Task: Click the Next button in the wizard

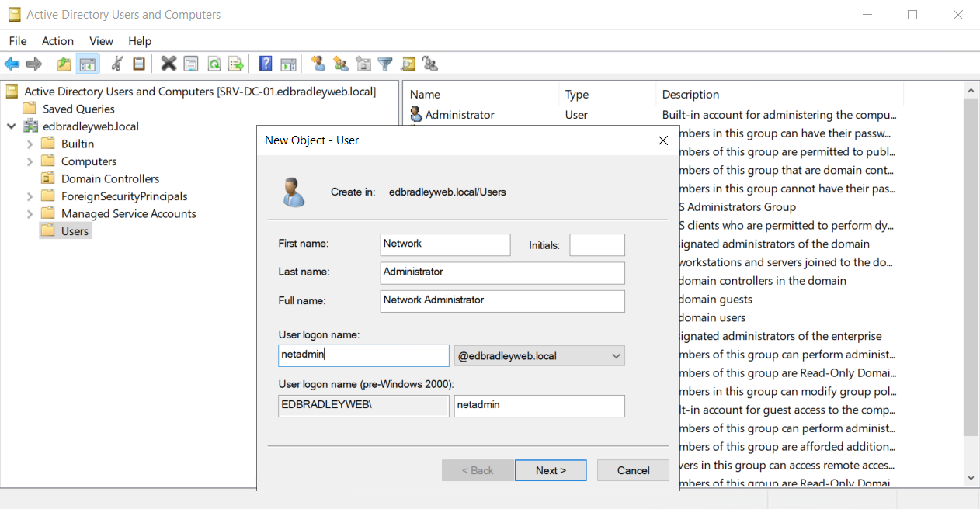Action: tap(551, 469)
